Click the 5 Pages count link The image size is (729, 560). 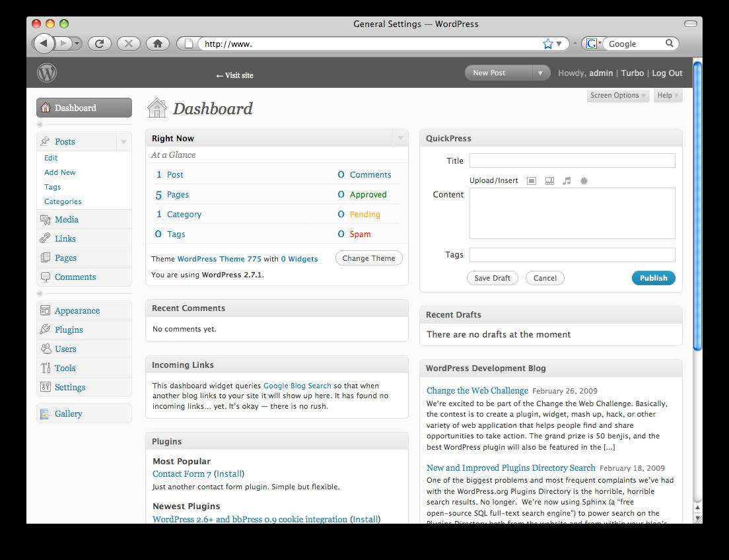click(x=172, y=194)
